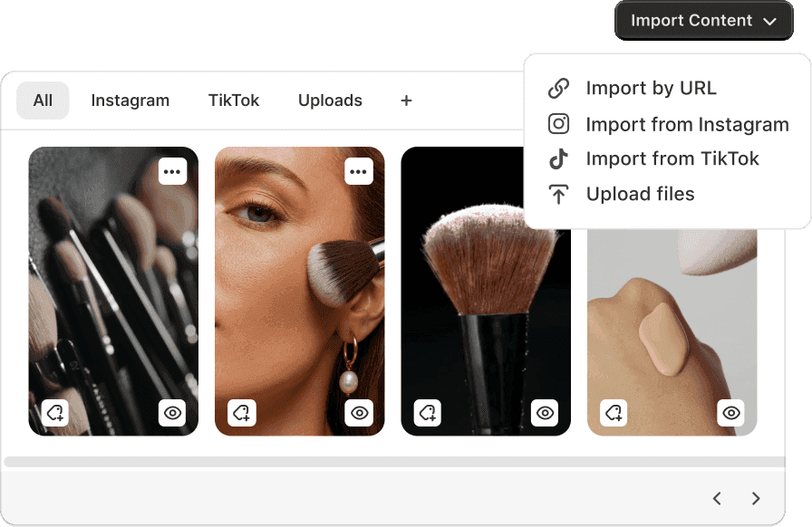This screenshot has height=527, width=812.
Task: Click tag product icon on face brush image
Action: click(x=242, y=413)
